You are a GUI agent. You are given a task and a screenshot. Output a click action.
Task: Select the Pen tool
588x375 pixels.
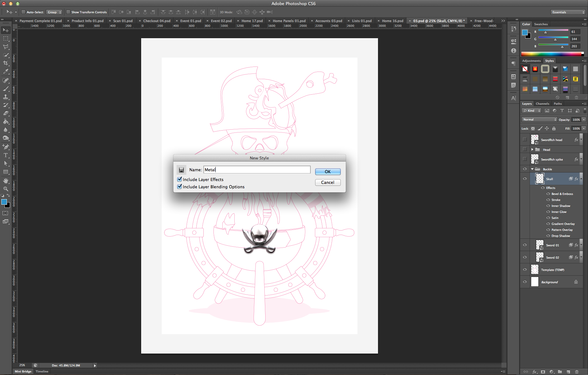click(x=6, y=147)
